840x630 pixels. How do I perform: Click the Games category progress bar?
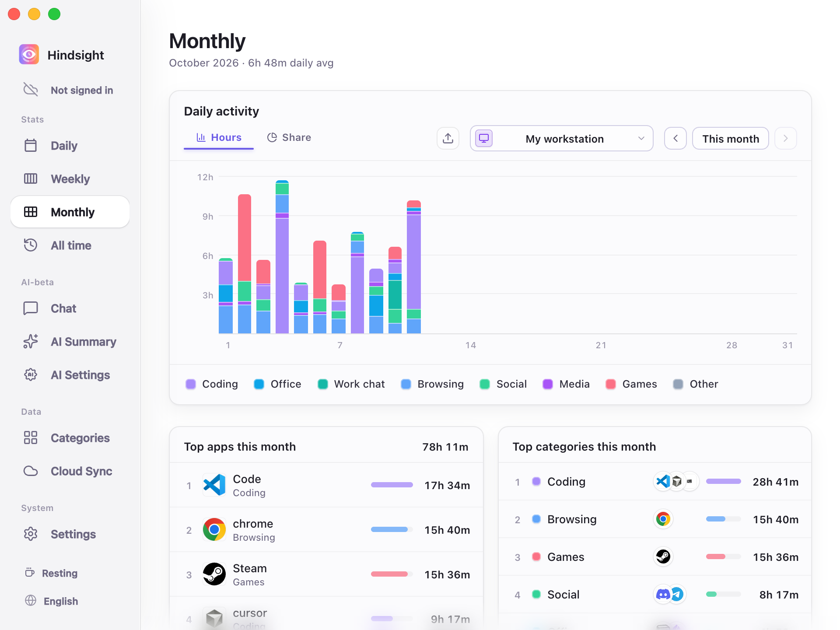click(x=724, y=556)
